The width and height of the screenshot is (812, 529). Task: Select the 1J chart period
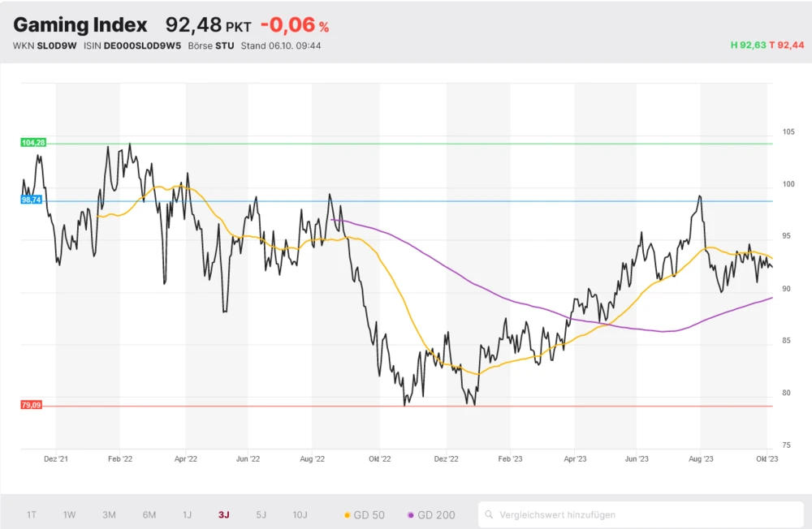187,514
